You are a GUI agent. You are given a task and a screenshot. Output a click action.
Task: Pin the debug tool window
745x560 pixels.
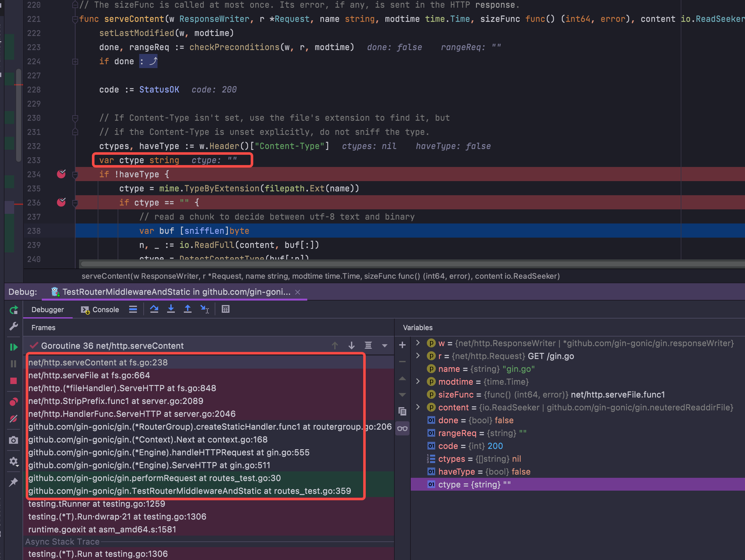pos(13,482)
